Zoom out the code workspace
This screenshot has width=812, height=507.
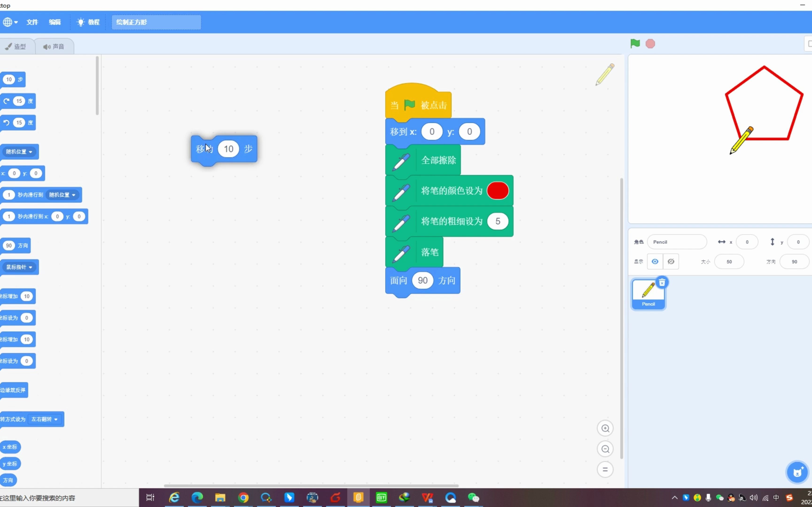click(605, 449)
